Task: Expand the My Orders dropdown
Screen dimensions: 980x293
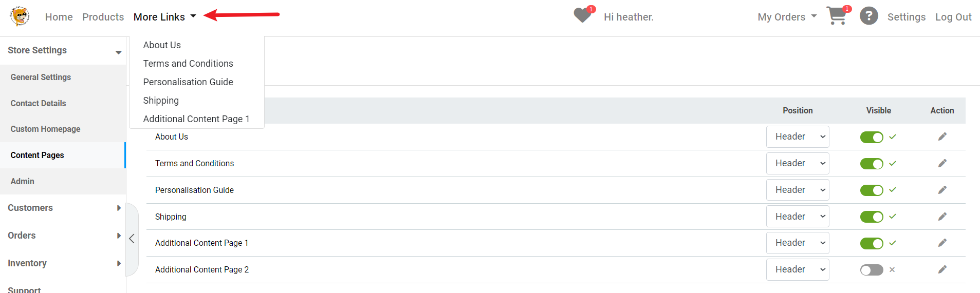Action: (787, 17)
